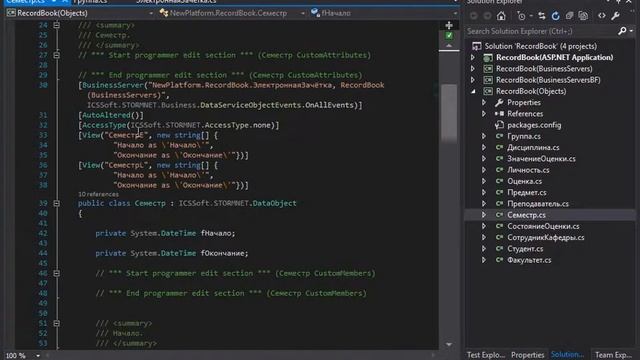Select ЗначениеОценки.cs in Solution Explorer

coord(541,159)
